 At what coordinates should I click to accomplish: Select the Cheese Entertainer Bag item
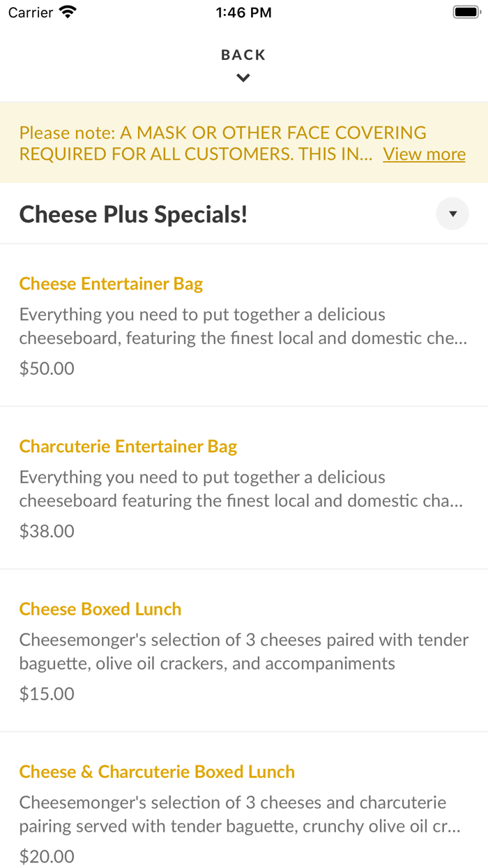111,283
